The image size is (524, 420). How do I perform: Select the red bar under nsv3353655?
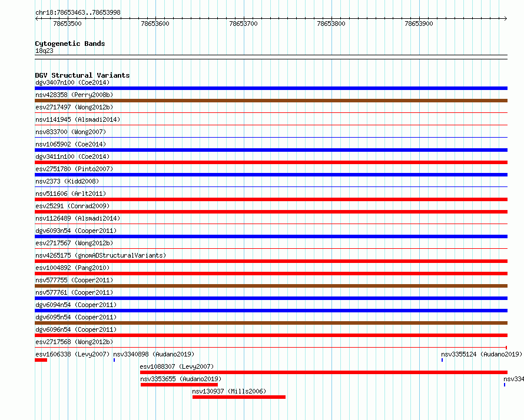pyautogui.click(x=179, y=385)
